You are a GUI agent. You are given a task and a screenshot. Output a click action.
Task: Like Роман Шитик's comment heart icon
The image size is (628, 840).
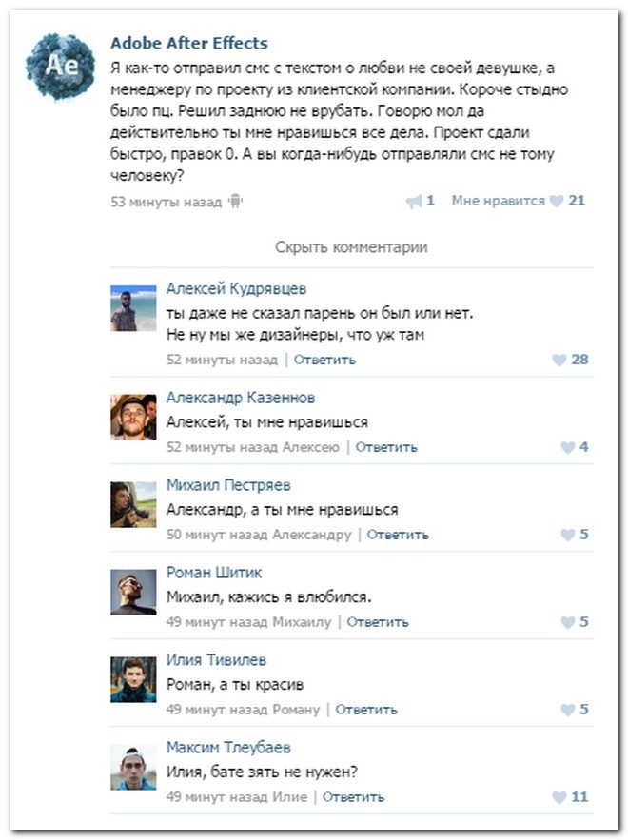(567, 622)
